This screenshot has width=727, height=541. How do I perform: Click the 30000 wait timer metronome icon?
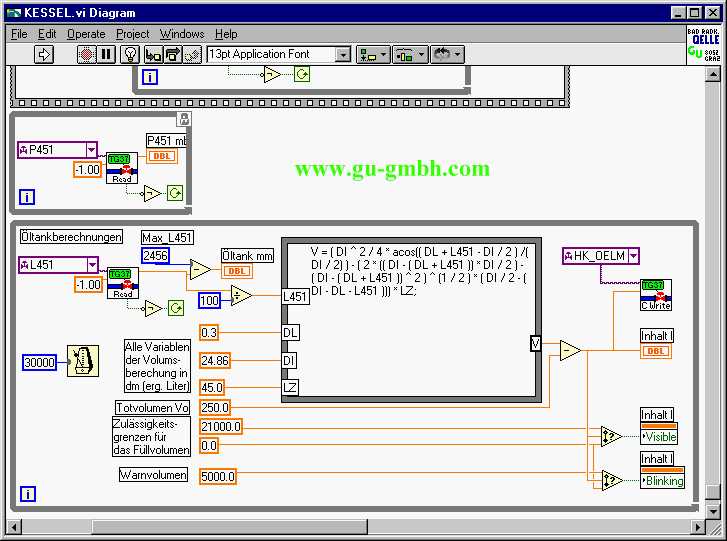(x=82, y=361)
